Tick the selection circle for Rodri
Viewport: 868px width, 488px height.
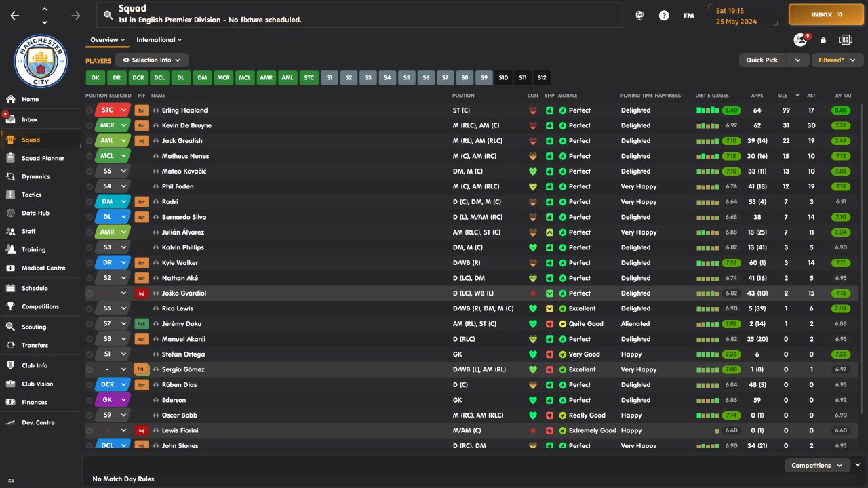[x=90, y=202]
